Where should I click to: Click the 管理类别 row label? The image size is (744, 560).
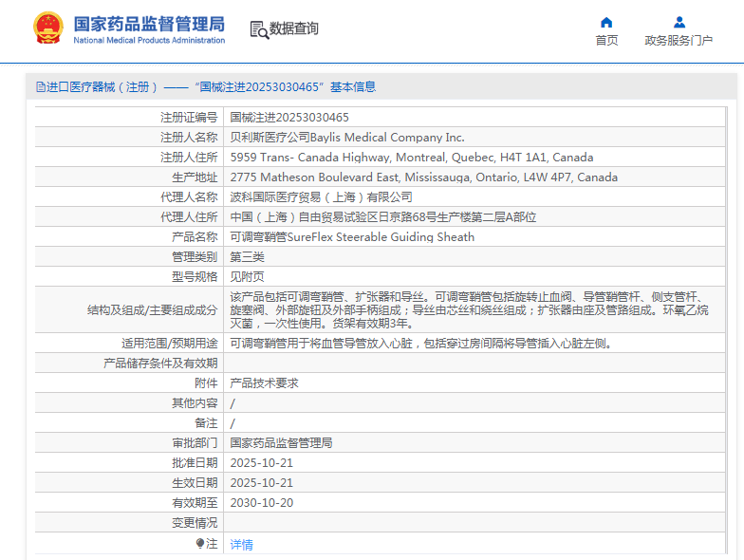(x=195, y=256)
